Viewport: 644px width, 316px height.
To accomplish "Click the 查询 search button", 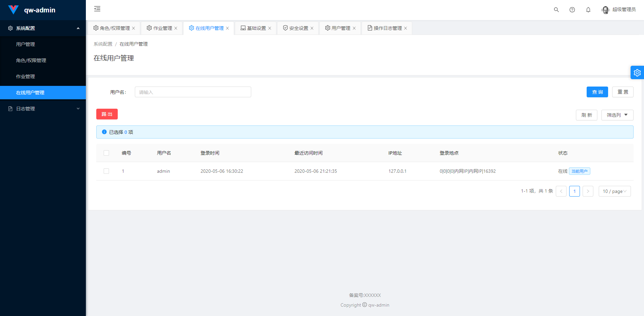I will tap(597, 92).
